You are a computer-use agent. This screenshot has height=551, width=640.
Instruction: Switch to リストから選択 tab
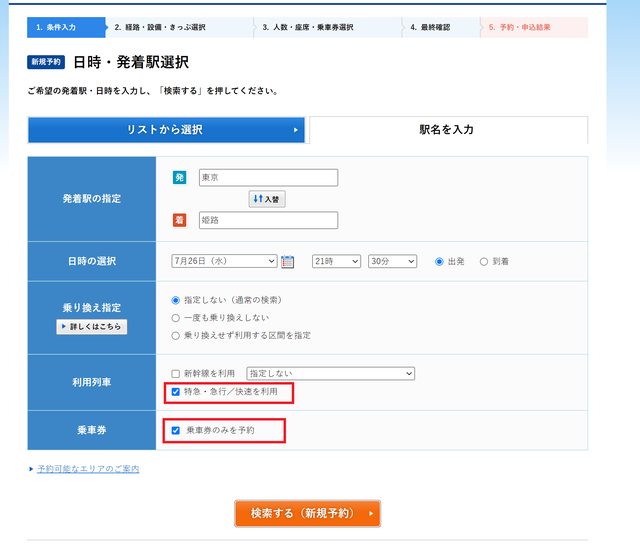[x=166, y=130]
